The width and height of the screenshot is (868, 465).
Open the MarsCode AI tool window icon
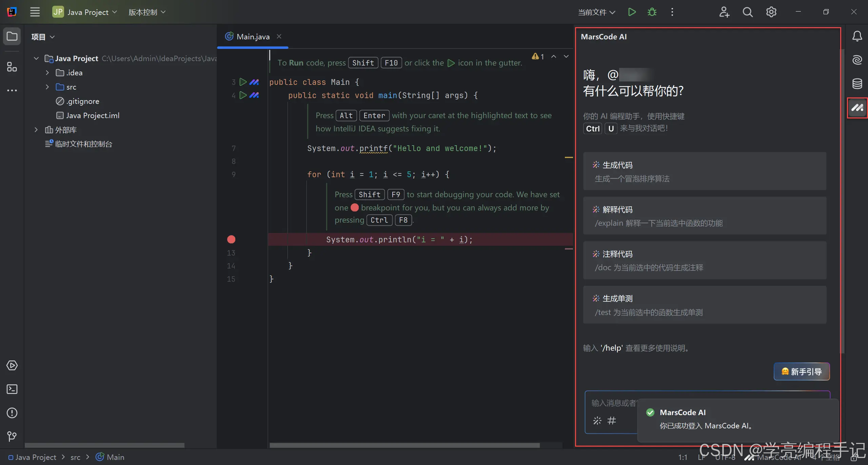click(857, 108)
